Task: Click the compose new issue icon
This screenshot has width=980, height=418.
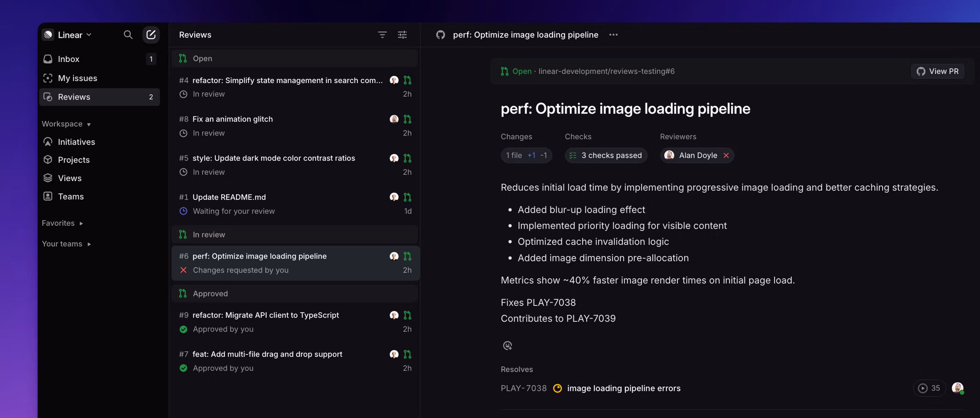Action: 151,35
